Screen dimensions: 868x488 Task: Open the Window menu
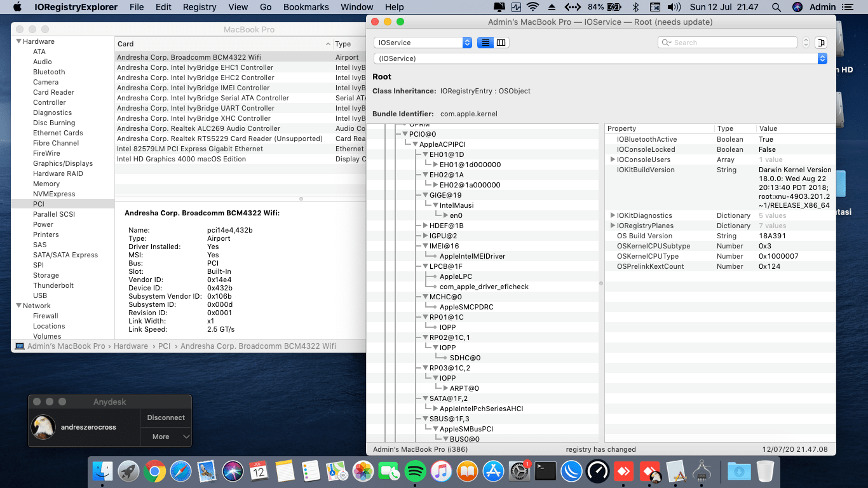[357, 7]
